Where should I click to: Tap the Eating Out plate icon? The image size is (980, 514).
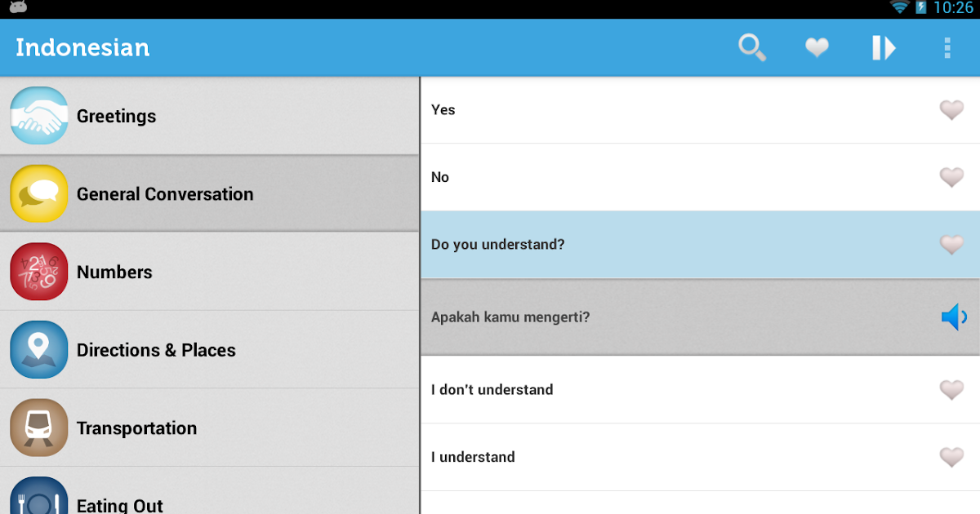click(39, 499)
